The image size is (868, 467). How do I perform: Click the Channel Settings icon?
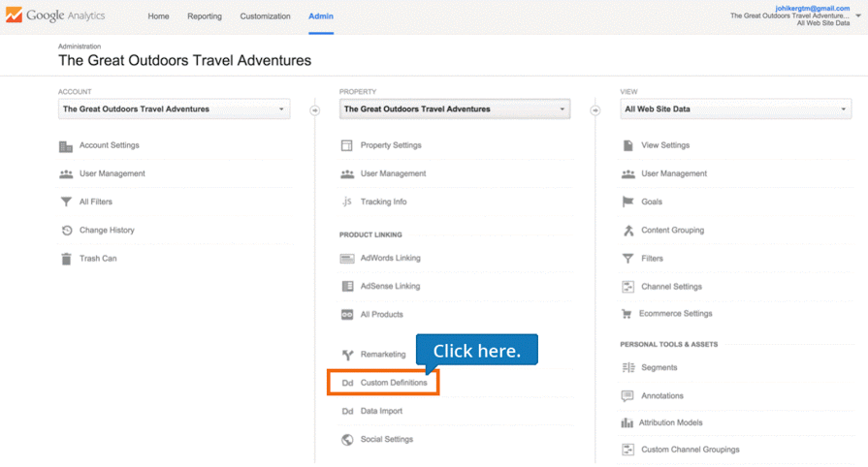(627, 287)
